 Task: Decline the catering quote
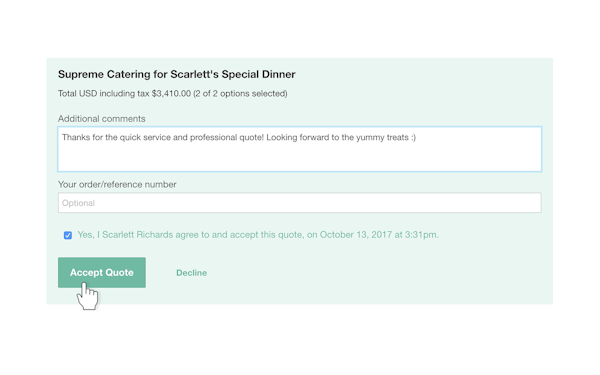(x=191, y=273)
